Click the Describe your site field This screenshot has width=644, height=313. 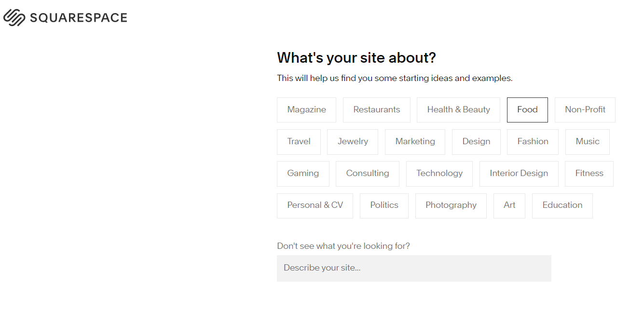point(413,268)
